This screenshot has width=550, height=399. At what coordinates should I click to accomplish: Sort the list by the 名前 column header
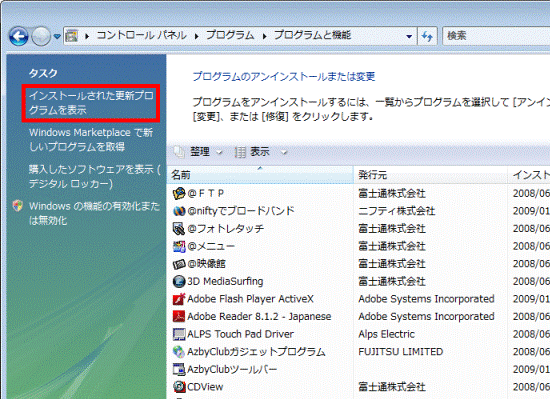tap(260, 175)
